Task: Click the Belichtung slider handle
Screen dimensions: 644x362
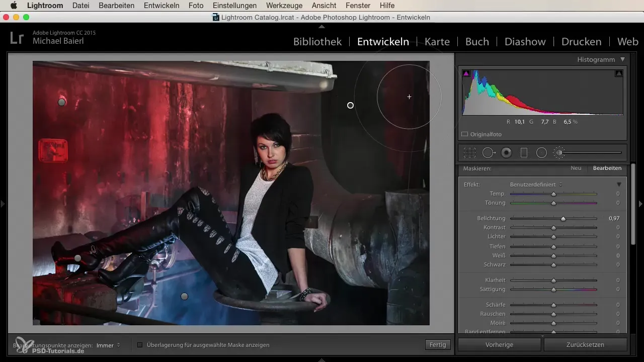Action: coord(563,219)
